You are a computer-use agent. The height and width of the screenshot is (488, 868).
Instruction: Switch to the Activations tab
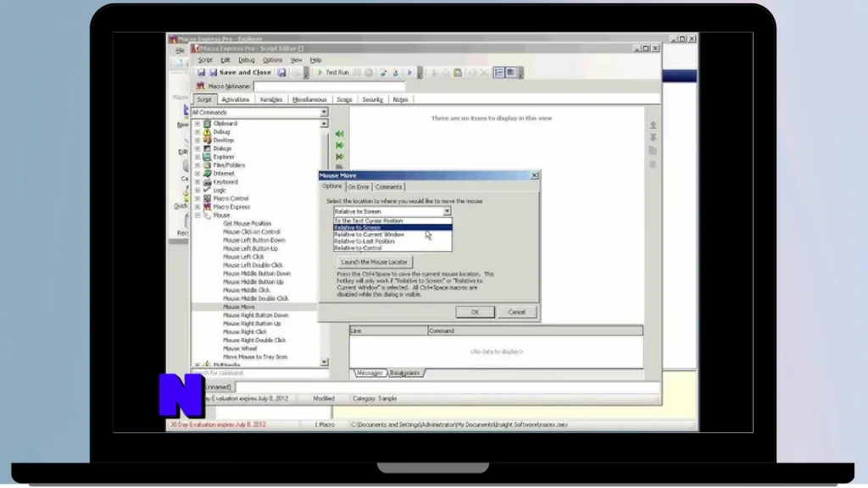[x=236, y=100]
